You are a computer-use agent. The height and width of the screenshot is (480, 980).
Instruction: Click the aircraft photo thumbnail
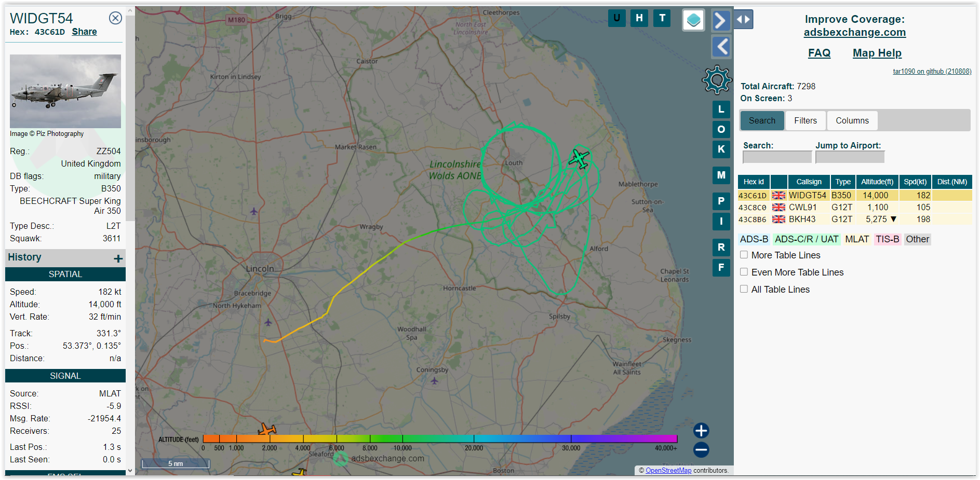click(x=65, y=91)
